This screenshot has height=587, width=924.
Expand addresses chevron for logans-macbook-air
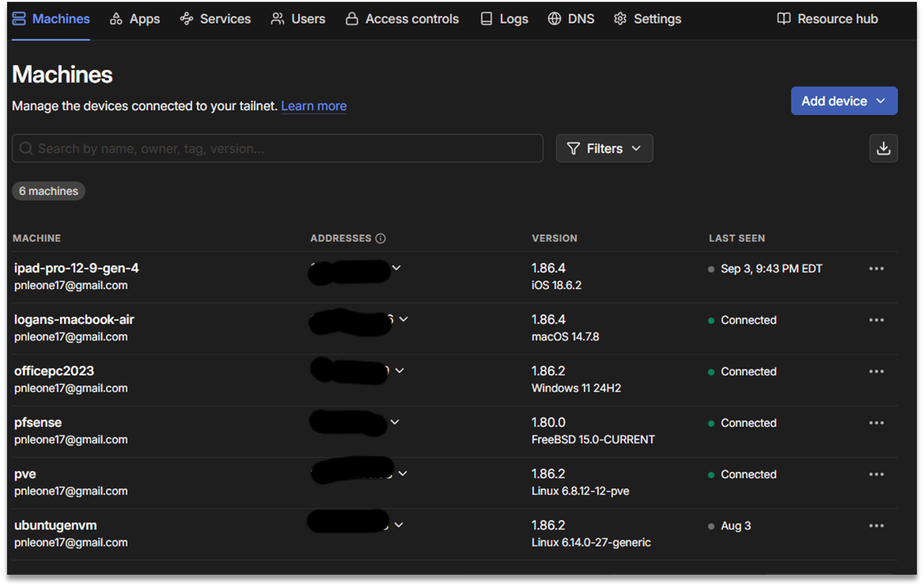pyautogui.click(x=403, y=319)
